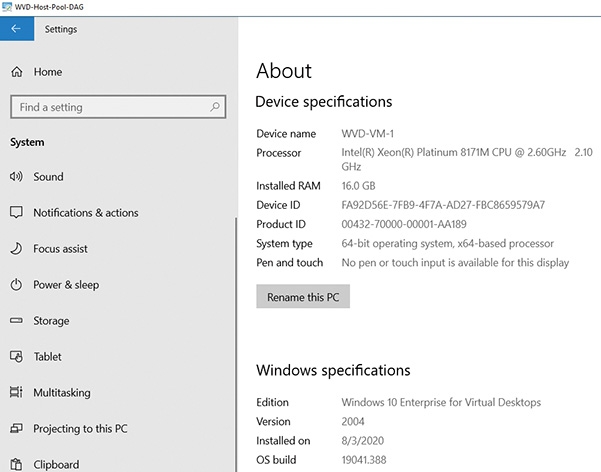Select the Device ID value FA92D56E

443,205
